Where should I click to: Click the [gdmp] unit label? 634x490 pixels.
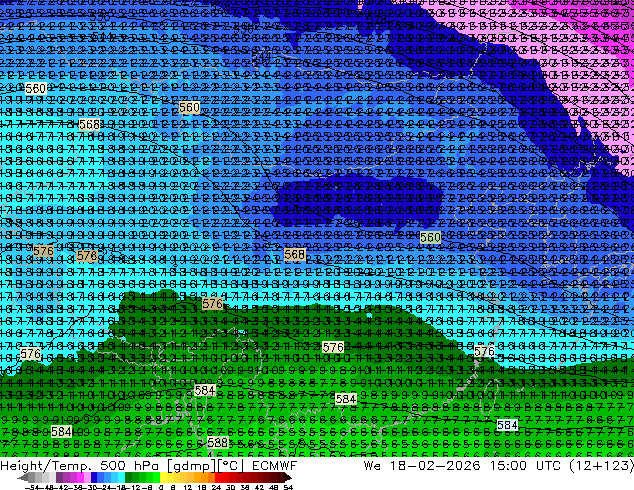(192, 466)
